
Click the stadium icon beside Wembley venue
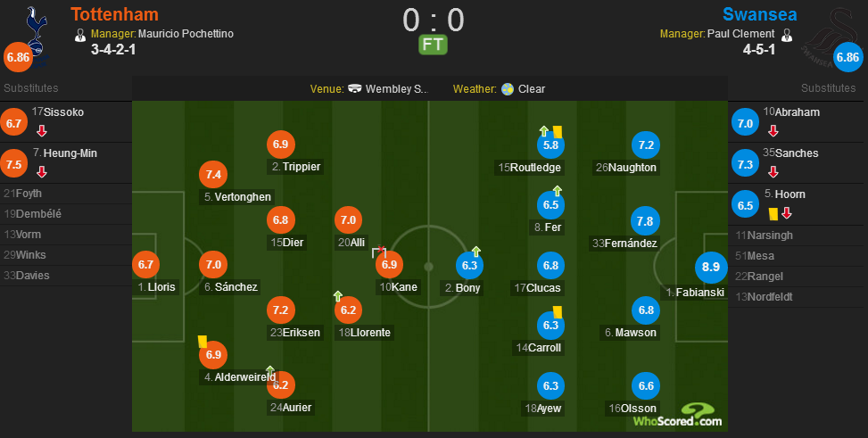pos(354,89)
